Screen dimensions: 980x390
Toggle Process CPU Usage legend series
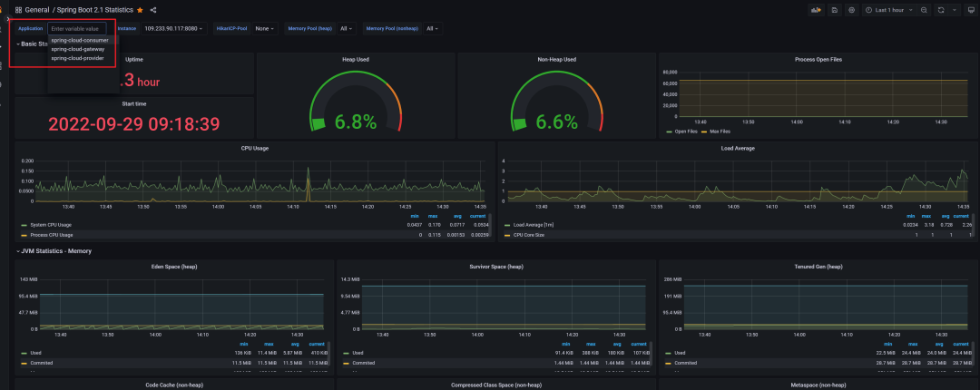(x=52, y=234)
